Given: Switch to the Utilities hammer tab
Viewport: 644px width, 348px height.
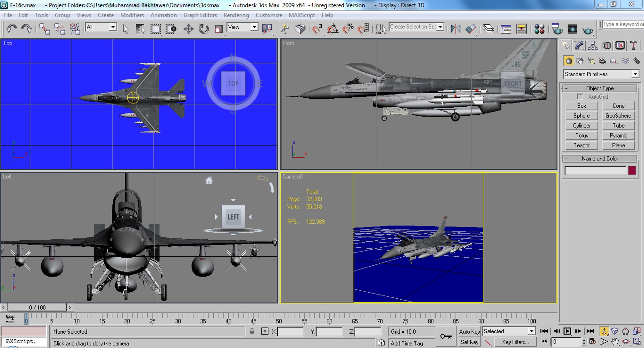Looking at the screenshot, I should click(634, 46).
